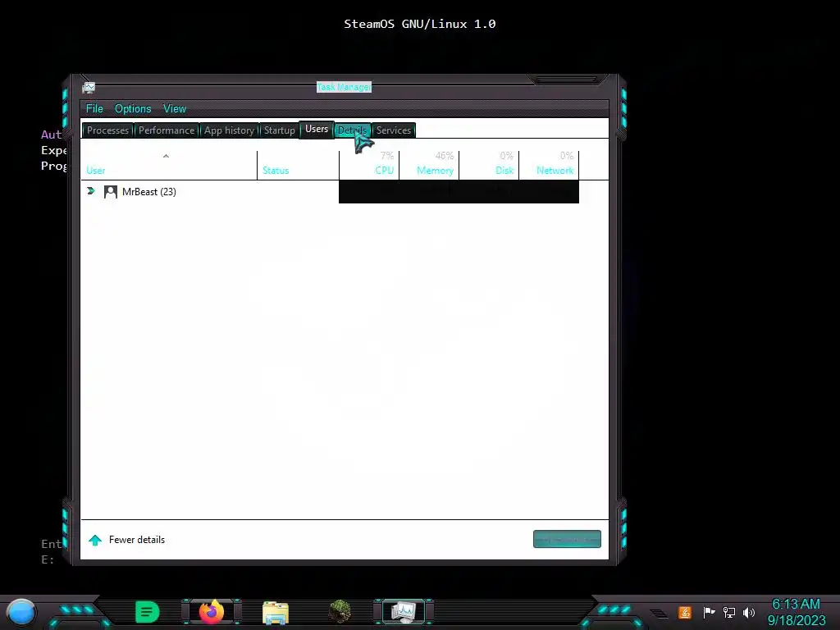
Task: Switch to the Processes tab
Action: [x=107, y=130]
